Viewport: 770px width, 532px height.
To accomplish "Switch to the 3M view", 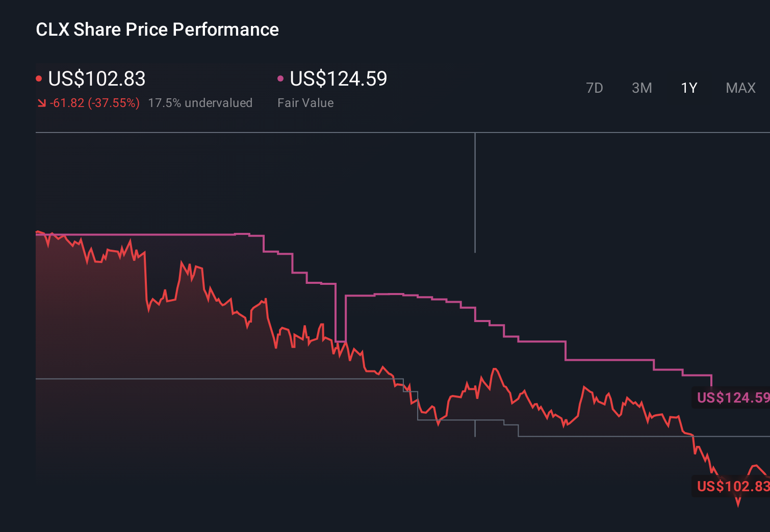I will [x=641, y=88].
